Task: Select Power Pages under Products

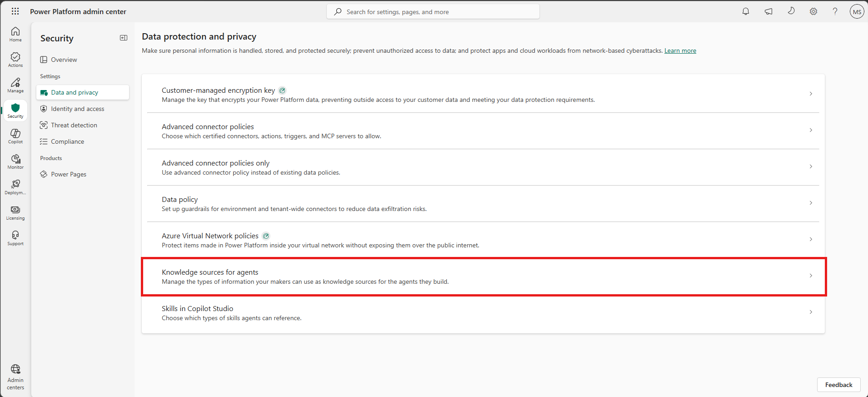Action: coord(83,174)
